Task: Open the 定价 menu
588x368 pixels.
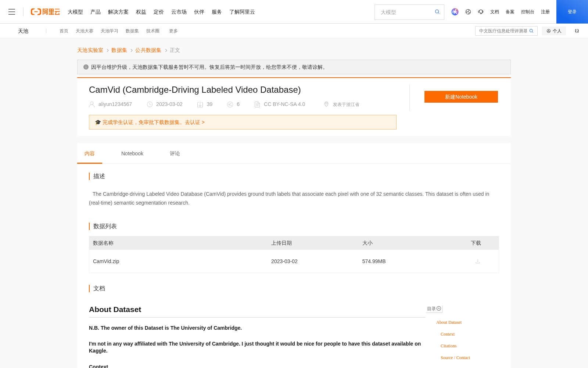Action: pyautogui.click(x=159, y=12)
